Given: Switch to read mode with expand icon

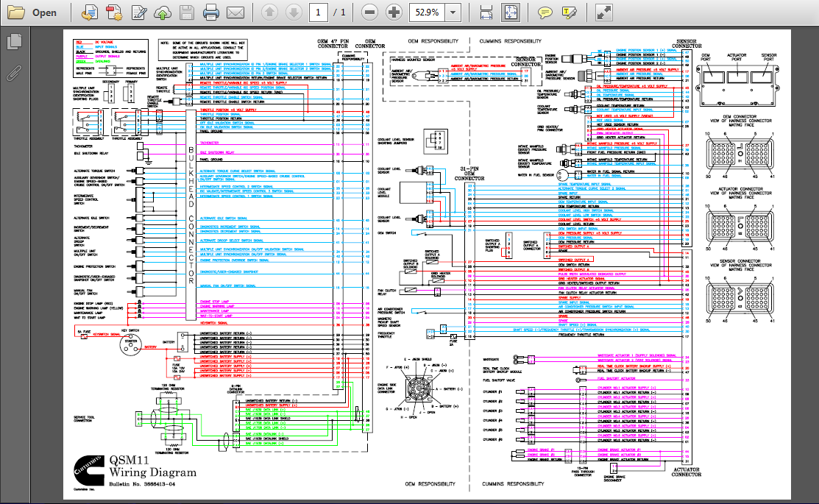Looking at the screenshot, I should click(x=603, y=13).
